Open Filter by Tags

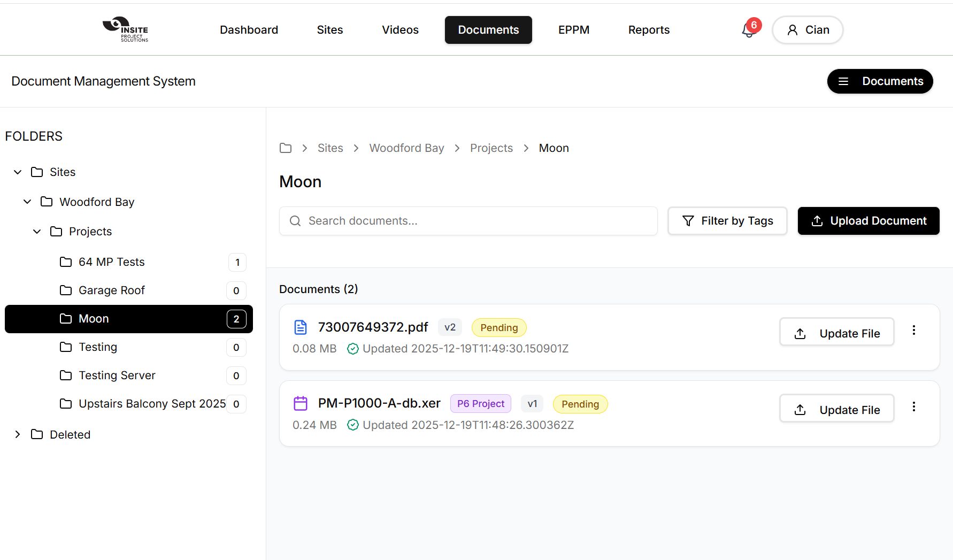click(x=727, y=221)
